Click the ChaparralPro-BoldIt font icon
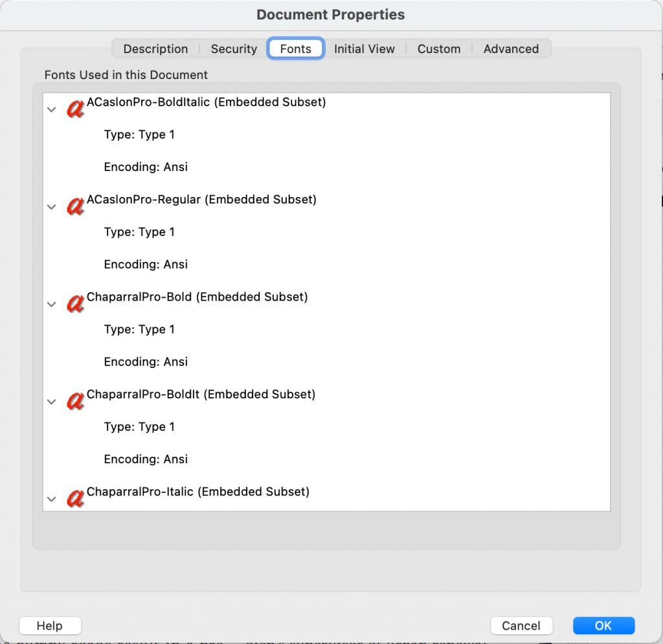The image size is (663, 644). (74, 401)
